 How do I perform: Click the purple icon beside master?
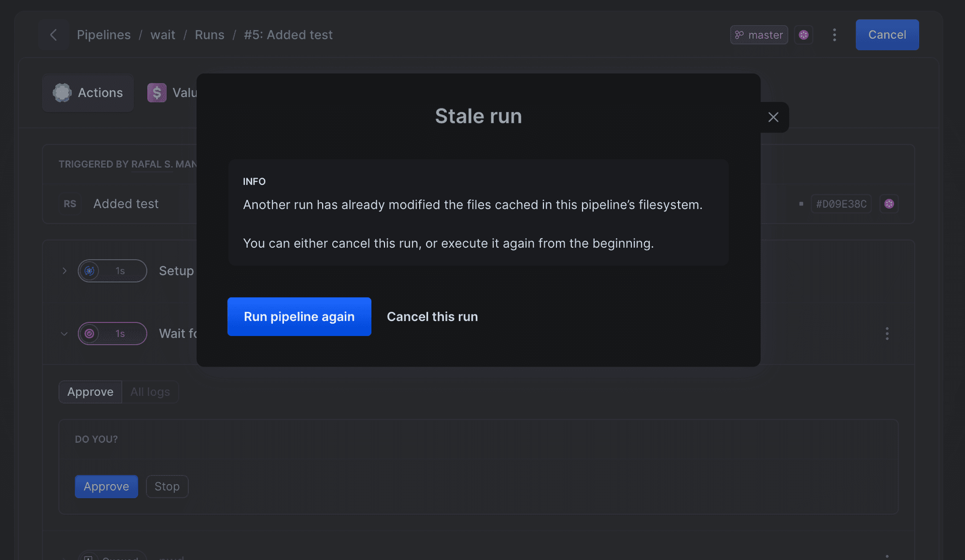point(803,35)
